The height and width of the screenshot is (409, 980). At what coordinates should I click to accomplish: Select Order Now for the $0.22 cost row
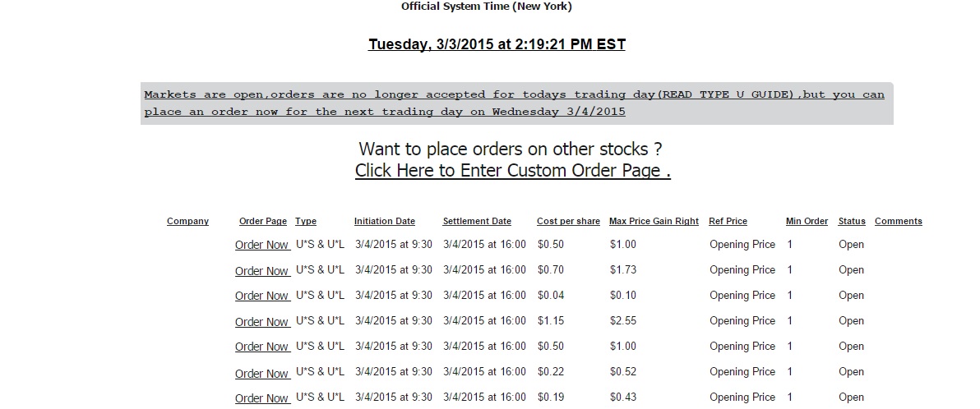[262, 374]
